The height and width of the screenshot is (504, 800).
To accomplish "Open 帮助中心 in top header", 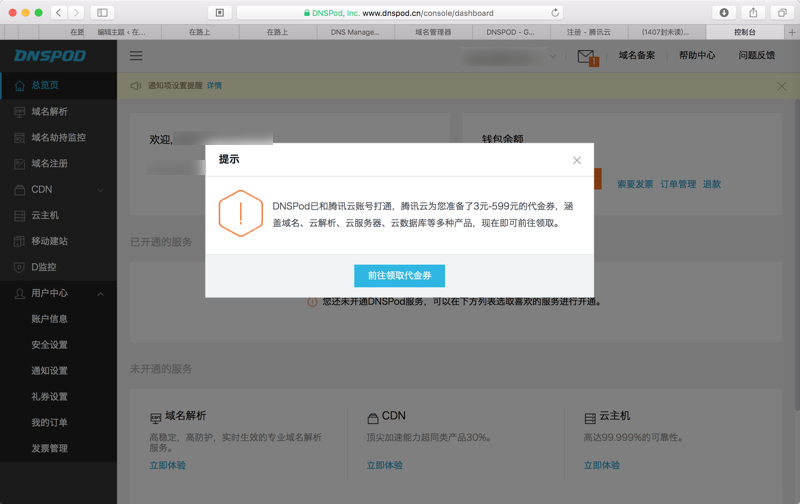I will [x=697, y=56].
